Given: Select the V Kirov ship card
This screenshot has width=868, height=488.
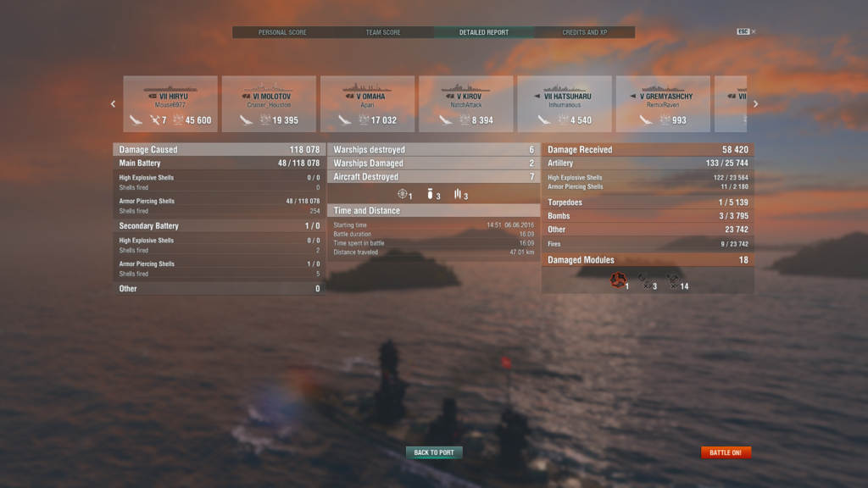Looking at the screenshot, I should 466,104.
